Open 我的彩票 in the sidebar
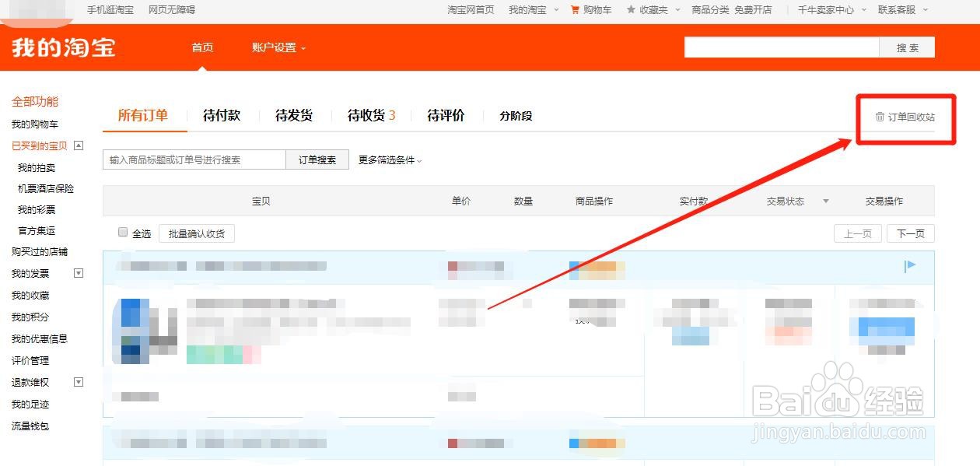This screenshot has width=980, height=466. tap(37, 210)
